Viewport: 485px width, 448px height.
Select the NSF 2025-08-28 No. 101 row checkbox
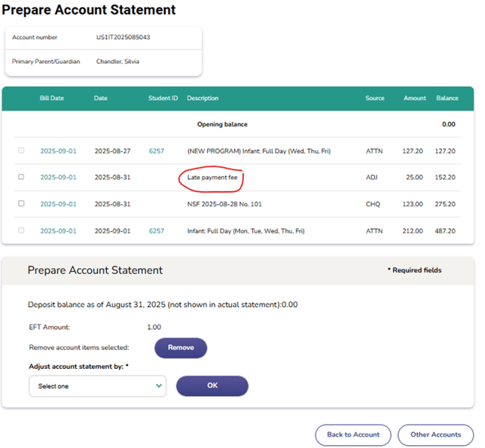21,204
